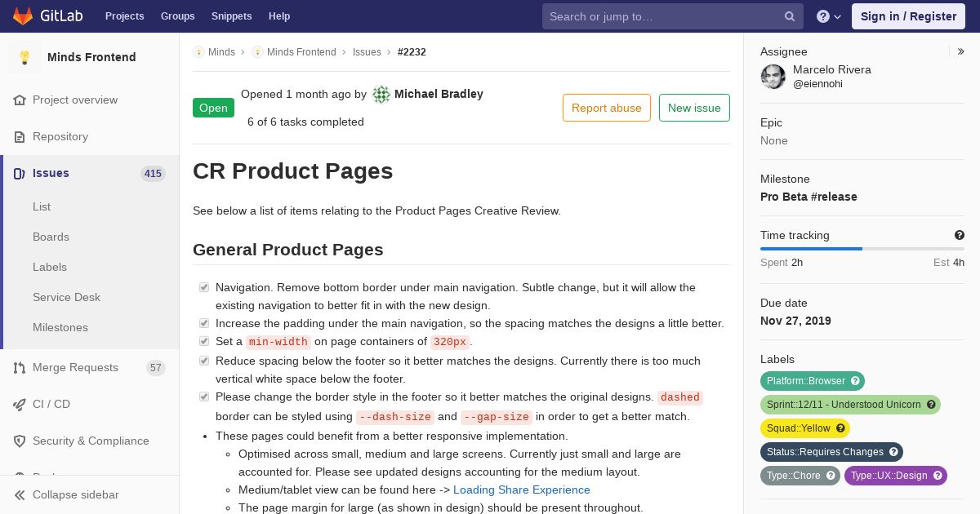The width and height of the screenshot is (980, 514).
Task: Toggle the Navigation bottom border task checkbox
Action: click(x=204, y=287)
